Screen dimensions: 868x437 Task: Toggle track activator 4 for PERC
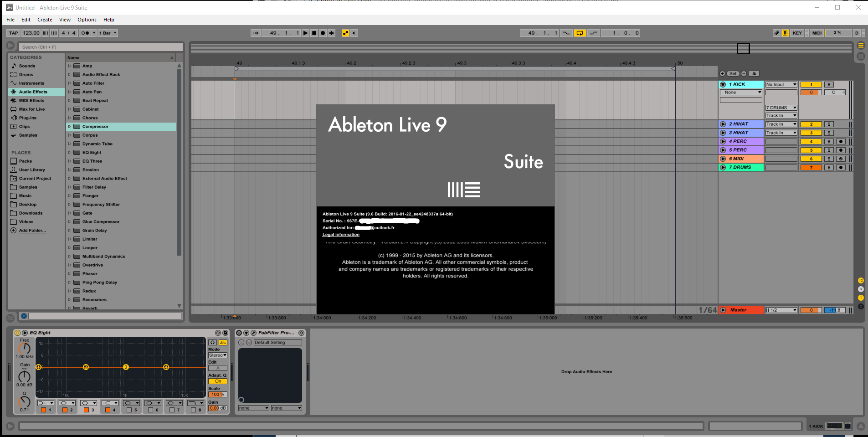point(811,141)
